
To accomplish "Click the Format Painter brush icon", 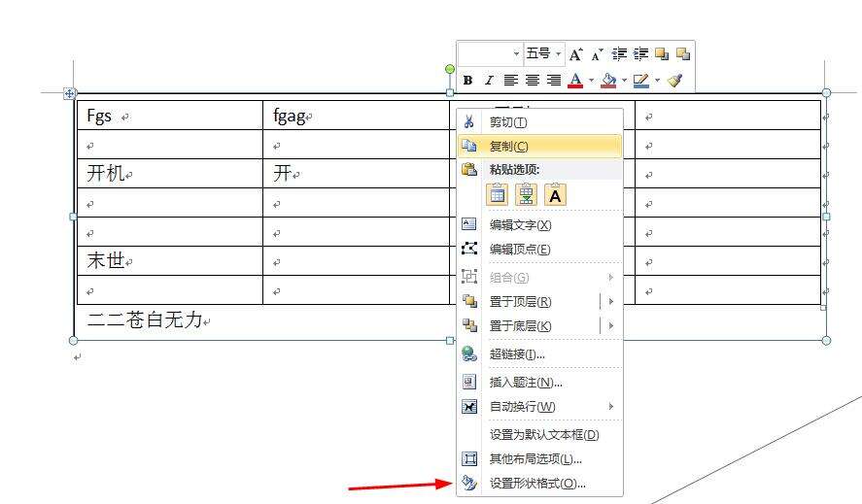I will (674, 81).
